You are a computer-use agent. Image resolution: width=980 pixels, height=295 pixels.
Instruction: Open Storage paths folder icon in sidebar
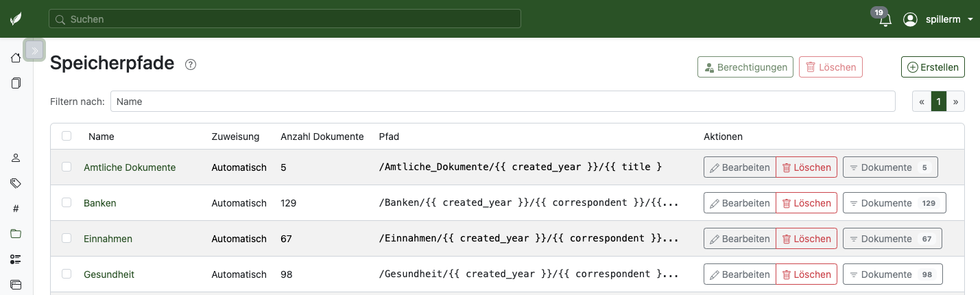click(16, 234)
